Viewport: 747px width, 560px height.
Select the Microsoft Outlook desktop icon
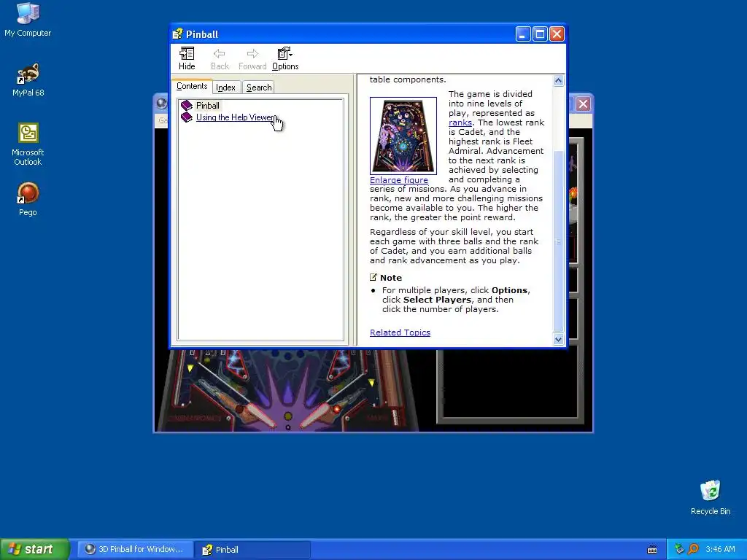coord(28,144)
